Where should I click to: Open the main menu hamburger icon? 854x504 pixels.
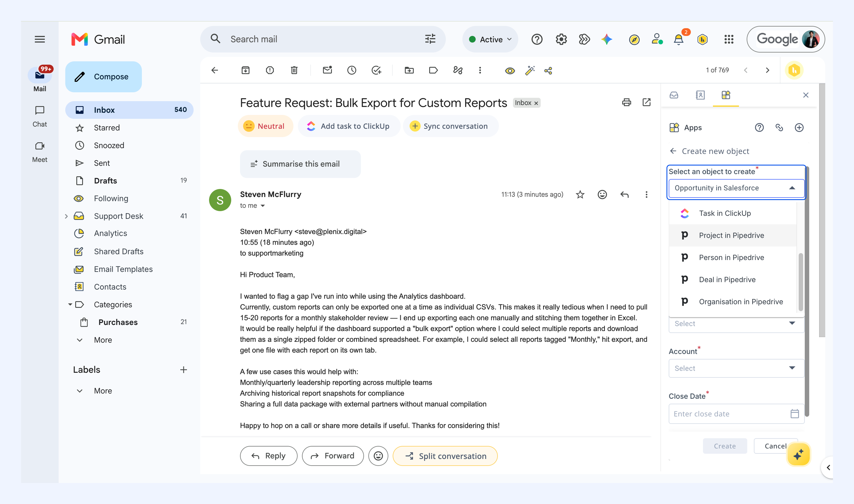[x=40, y=40]
